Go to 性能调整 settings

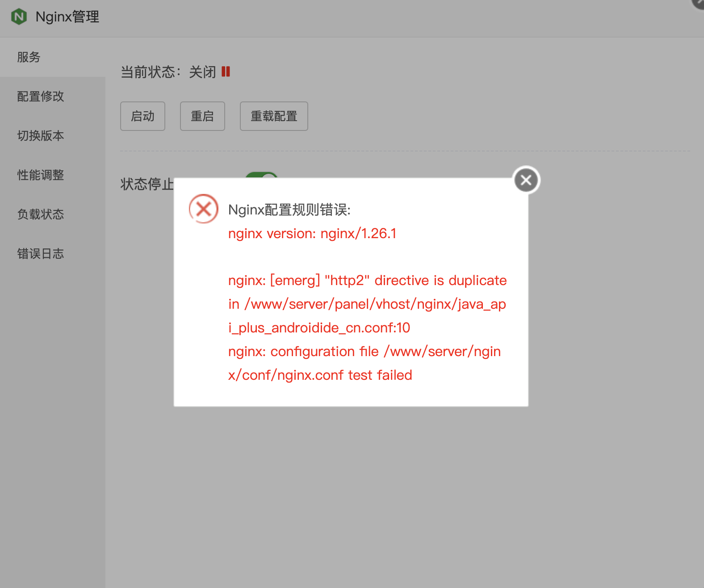53,175
